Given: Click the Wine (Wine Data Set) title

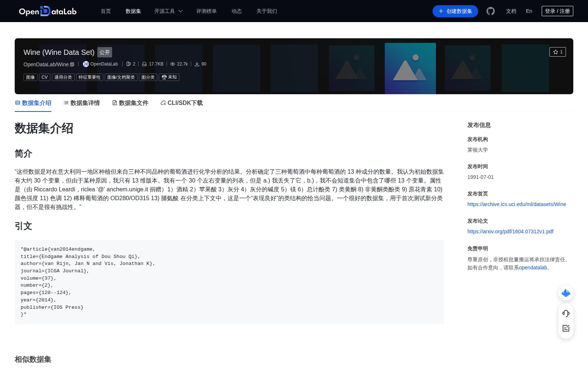Looking at the screenshot, I should pos(59,52).
